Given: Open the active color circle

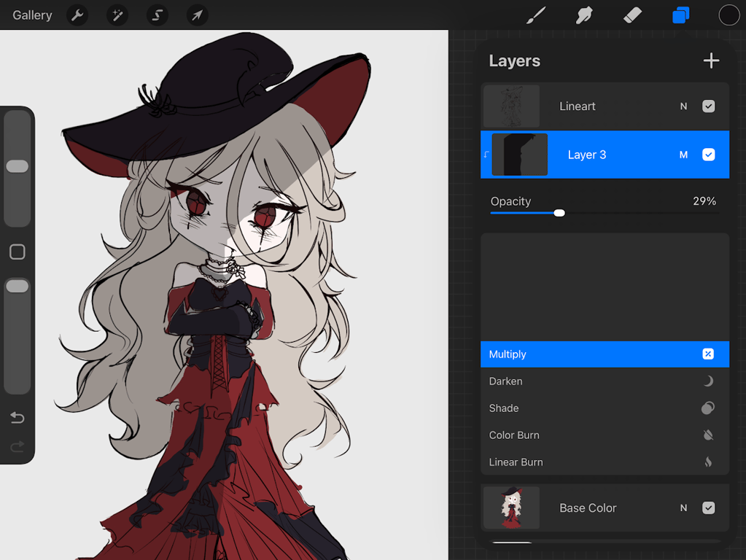Looking at the screenshot, I should click(x=729, y=15).
